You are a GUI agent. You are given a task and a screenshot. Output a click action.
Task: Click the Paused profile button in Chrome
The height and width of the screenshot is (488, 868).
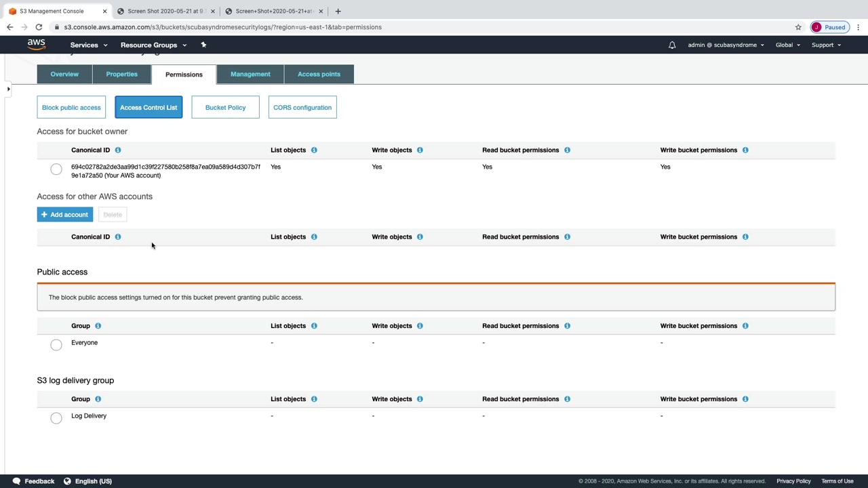click(829, 27)
